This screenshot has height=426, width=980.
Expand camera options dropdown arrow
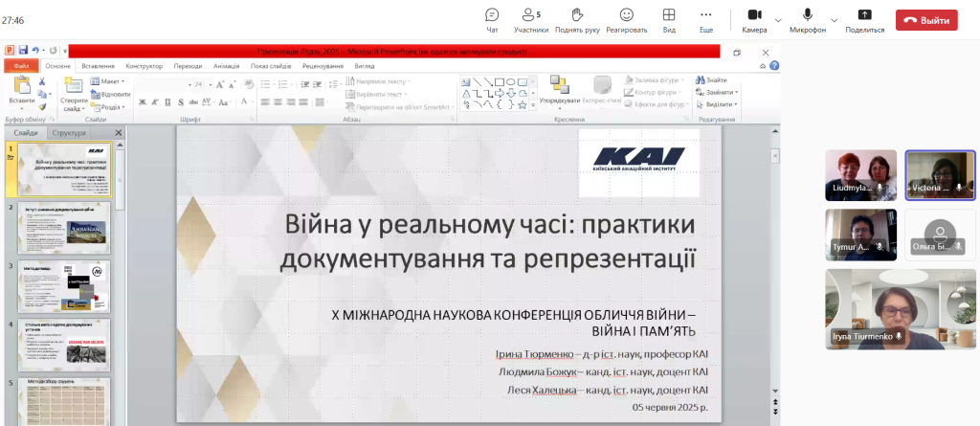pos(778,19)
